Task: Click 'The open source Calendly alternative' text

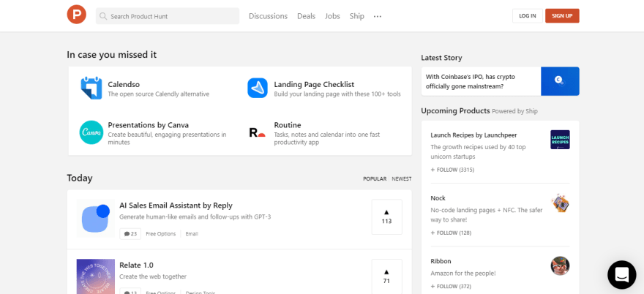Action: click(x=159, y=94)
